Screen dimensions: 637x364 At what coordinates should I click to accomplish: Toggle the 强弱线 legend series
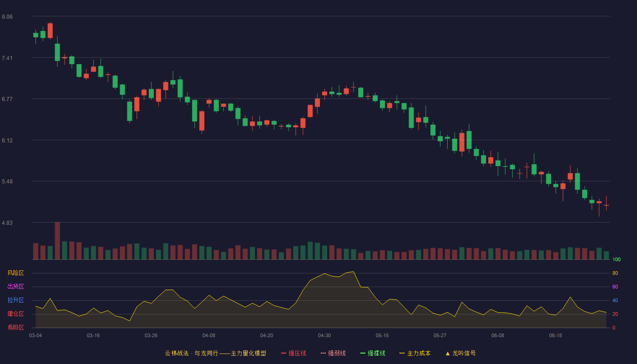(333, 353)
